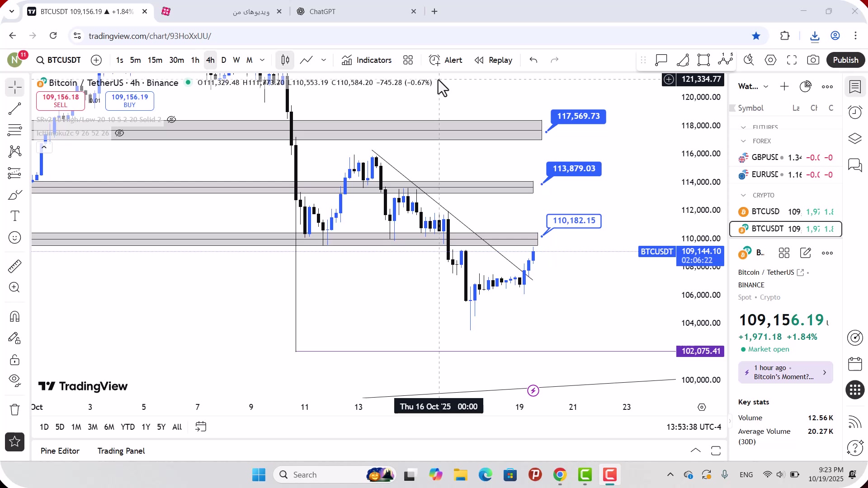
Task: Select the text annotation tool
Action: pyautogui.click(x=15, y=216)
